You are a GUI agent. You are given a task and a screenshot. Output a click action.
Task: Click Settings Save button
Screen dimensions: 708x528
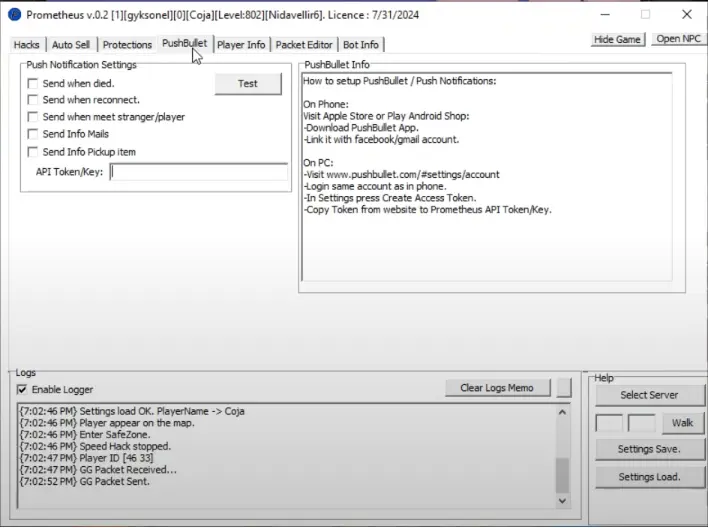tap(649, 449)
